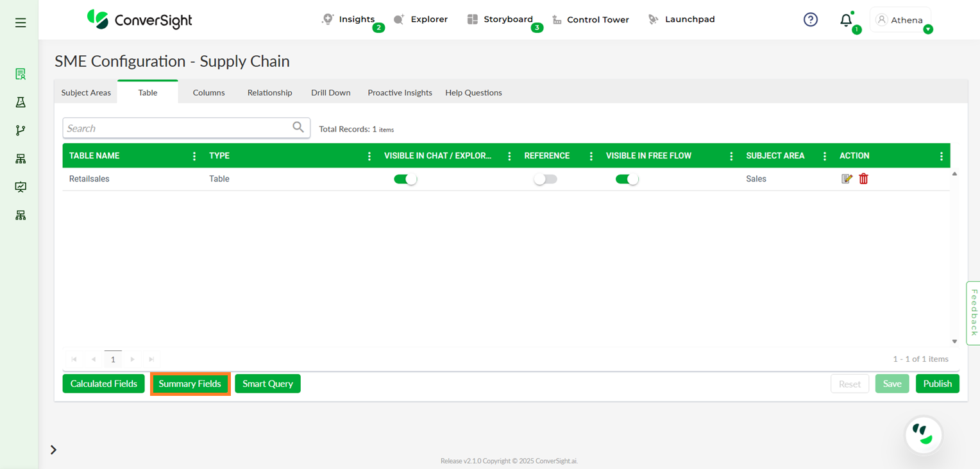
Task: Click into the Search input field
Action: coord(176,128)
